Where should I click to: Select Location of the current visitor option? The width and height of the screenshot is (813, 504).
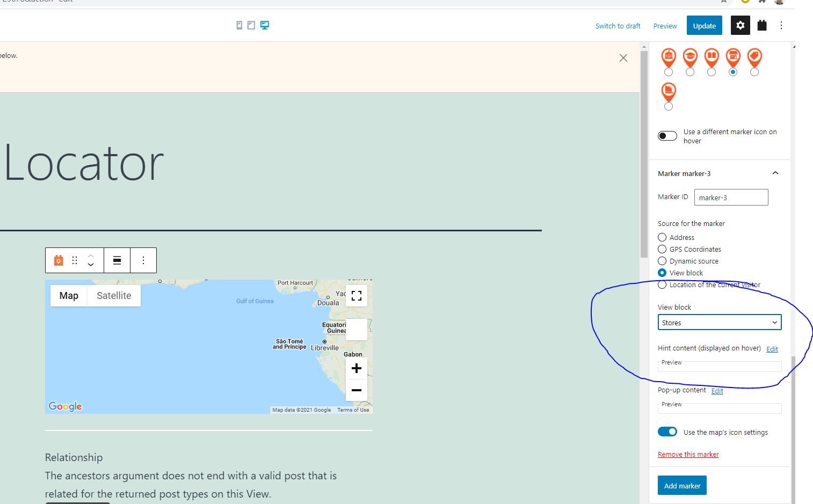(x=662, y=284)
